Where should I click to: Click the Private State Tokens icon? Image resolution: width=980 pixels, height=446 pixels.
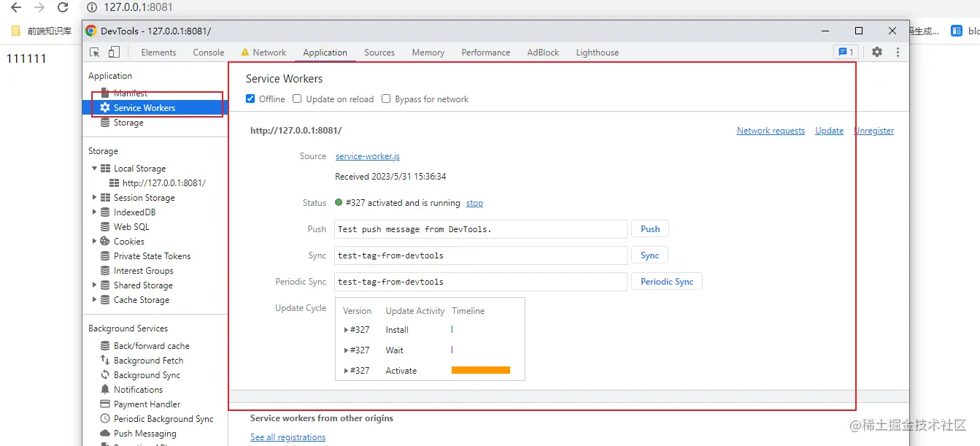pos(105,255)
